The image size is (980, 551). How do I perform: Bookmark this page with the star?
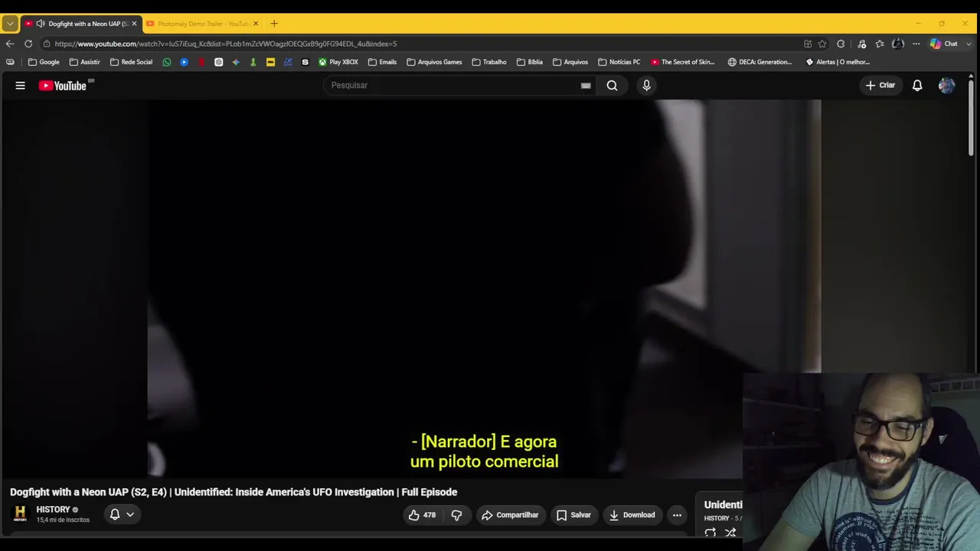(x=822, y=44)
